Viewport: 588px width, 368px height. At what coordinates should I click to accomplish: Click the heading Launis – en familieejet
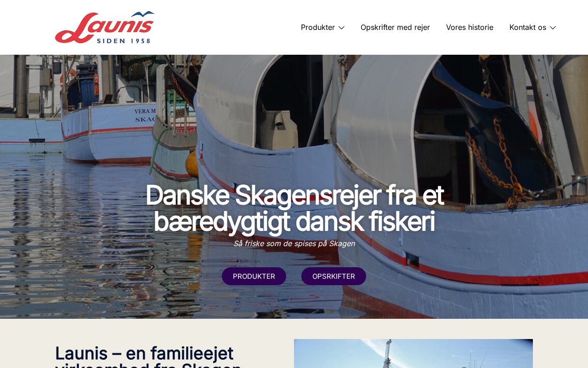[x=144, y=353]
